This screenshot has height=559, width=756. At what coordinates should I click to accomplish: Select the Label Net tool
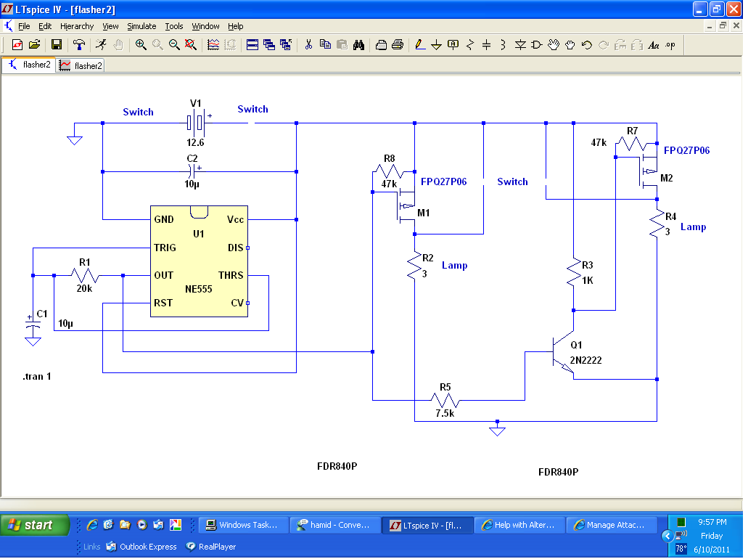[453, 45]
